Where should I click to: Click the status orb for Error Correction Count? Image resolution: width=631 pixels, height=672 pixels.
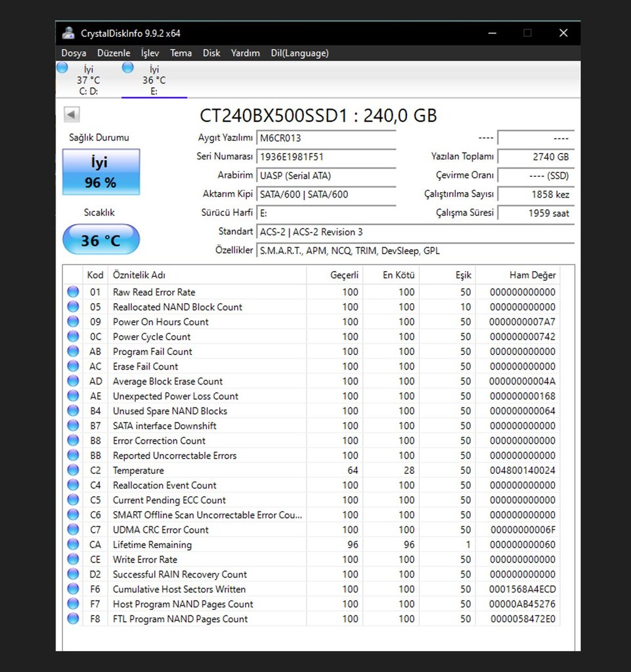tap(74, 440)
